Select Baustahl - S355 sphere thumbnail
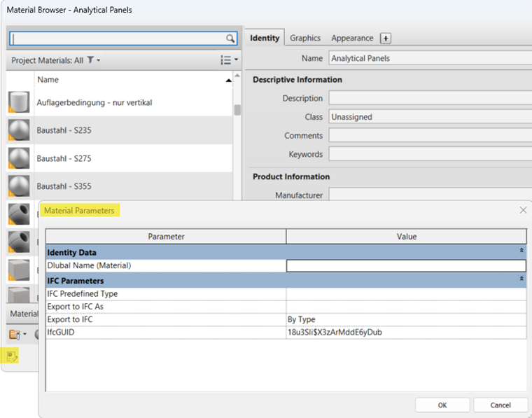Viewport: 532px width, 418px height. click(19, 186)
